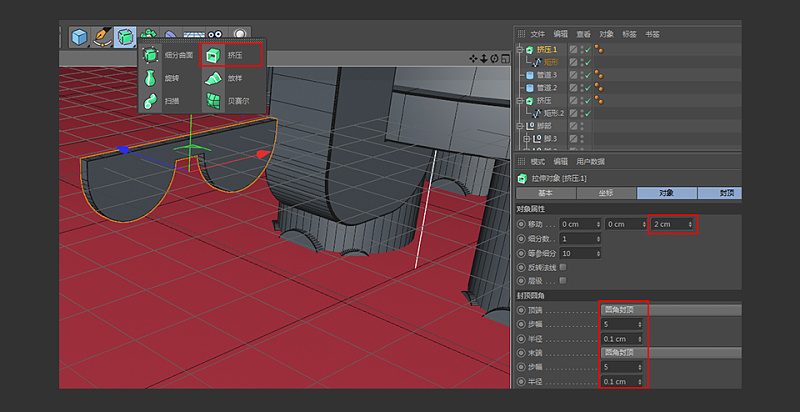Screen dimensions: 800x412
Task: Click the 细分曲面 subdivision surface icon
Action: click(x=150, y=55)
